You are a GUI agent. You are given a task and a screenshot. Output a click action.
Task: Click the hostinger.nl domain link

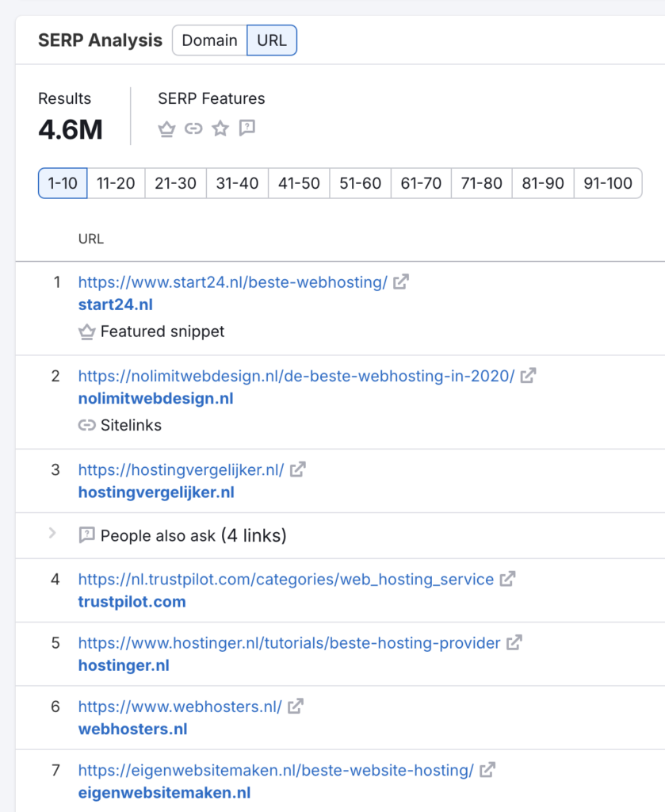point(124,665)
